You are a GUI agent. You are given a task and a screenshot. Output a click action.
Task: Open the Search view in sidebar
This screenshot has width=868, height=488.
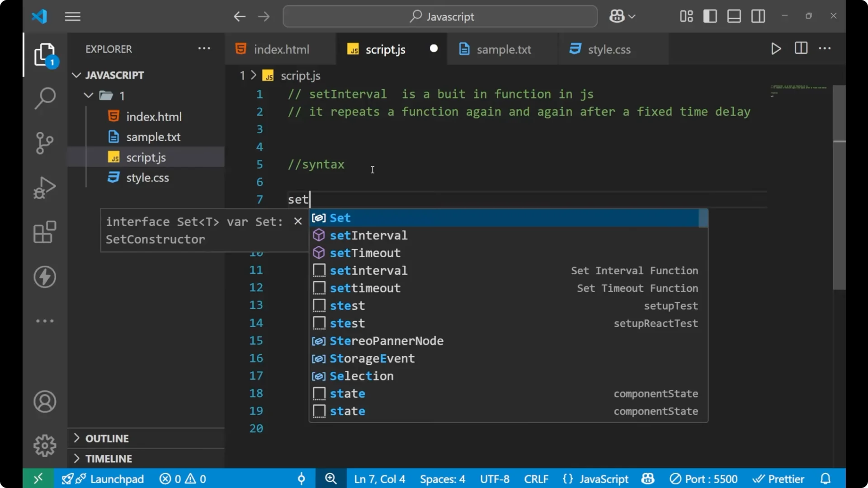[x=44, y=98]
